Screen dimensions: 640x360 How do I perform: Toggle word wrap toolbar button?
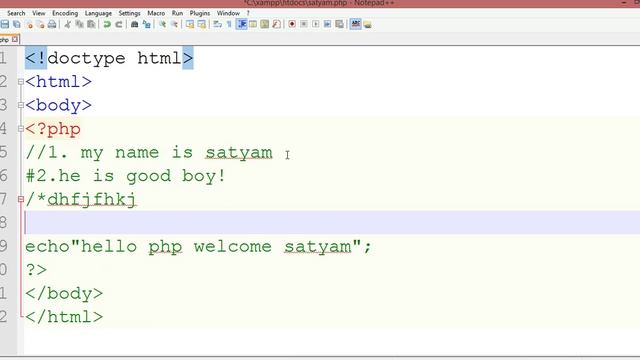pos(218,24)
